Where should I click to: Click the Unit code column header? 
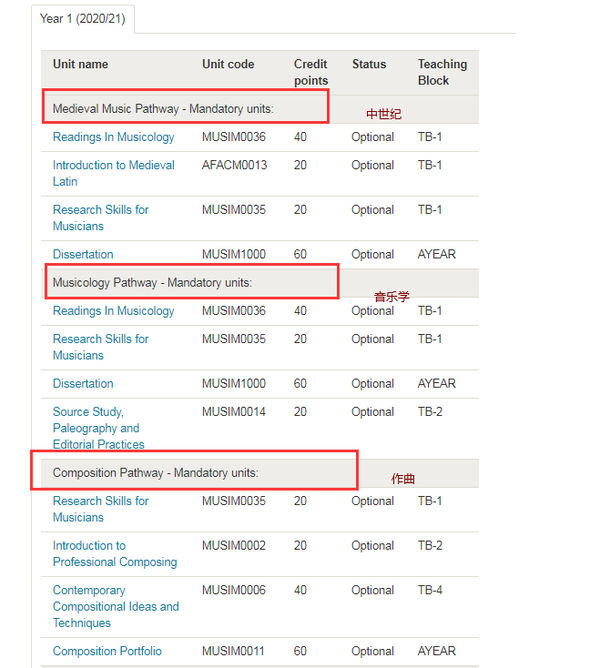pos(228,64)
